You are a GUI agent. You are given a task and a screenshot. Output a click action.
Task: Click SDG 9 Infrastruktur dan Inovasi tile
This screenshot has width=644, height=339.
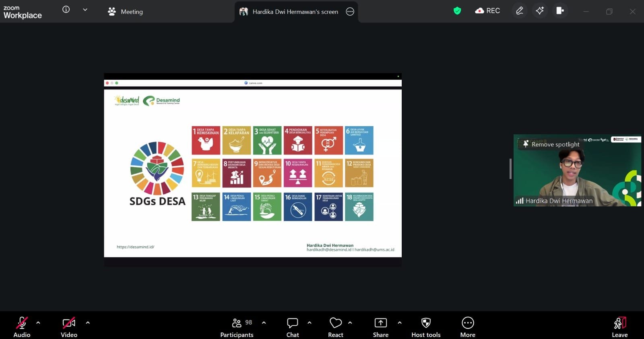267,173
